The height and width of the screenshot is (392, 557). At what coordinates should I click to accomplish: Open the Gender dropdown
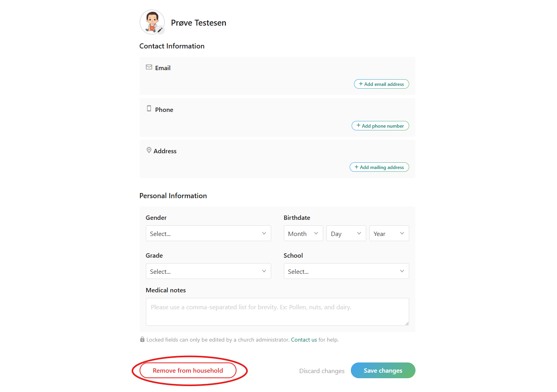coord(208,234)
